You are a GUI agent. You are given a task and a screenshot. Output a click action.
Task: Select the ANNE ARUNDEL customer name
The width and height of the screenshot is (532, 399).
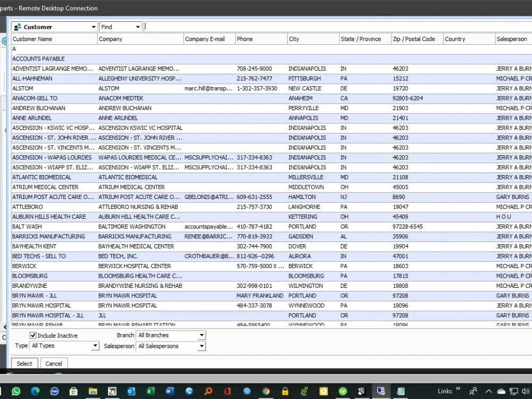coord(32,118)
